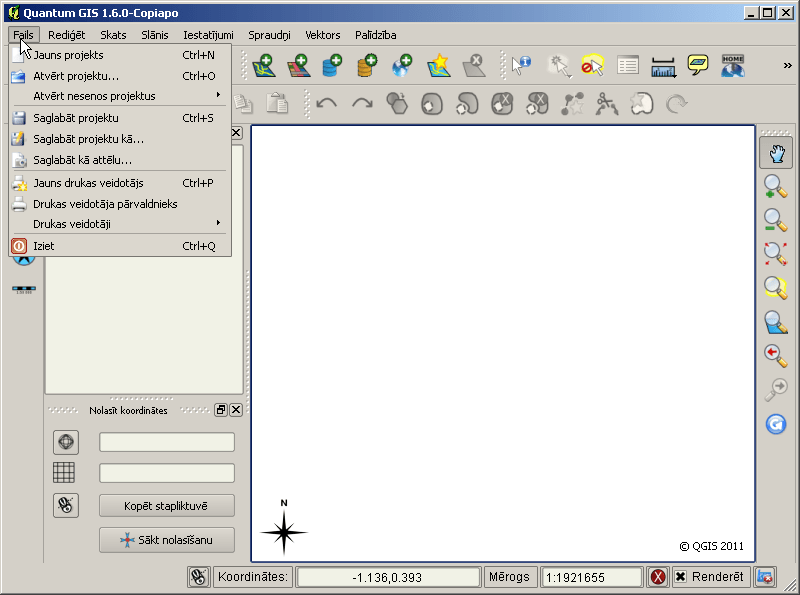Click the Zoom Last icon with red arrow
The image size is (800, 595).
[776, 356]
